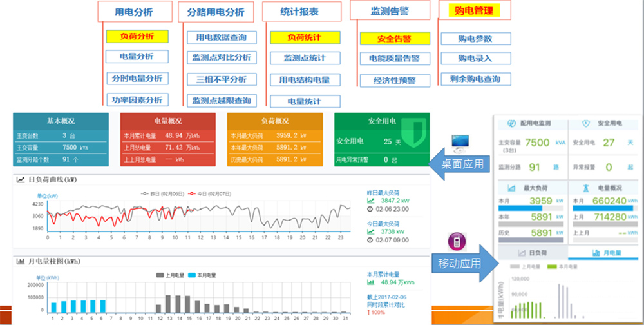
Task: Click the 基本概况 card header
Action: pos(61,121)
